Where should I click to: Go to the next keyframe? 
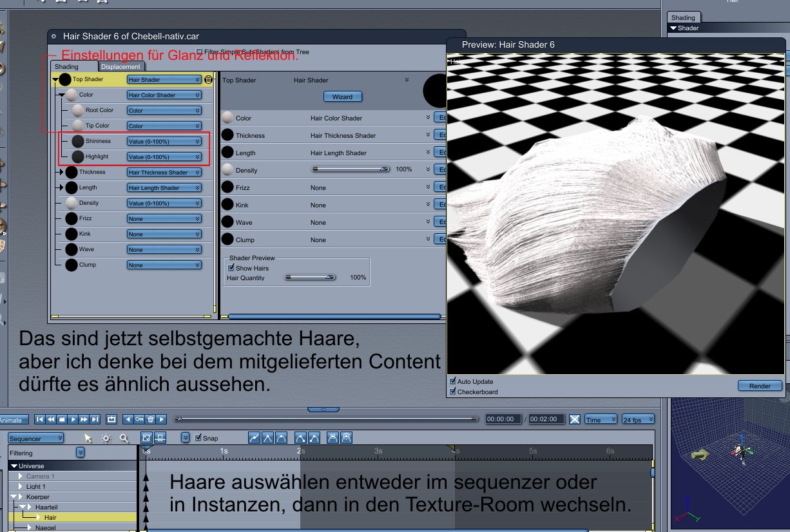[x=162, y=419]
